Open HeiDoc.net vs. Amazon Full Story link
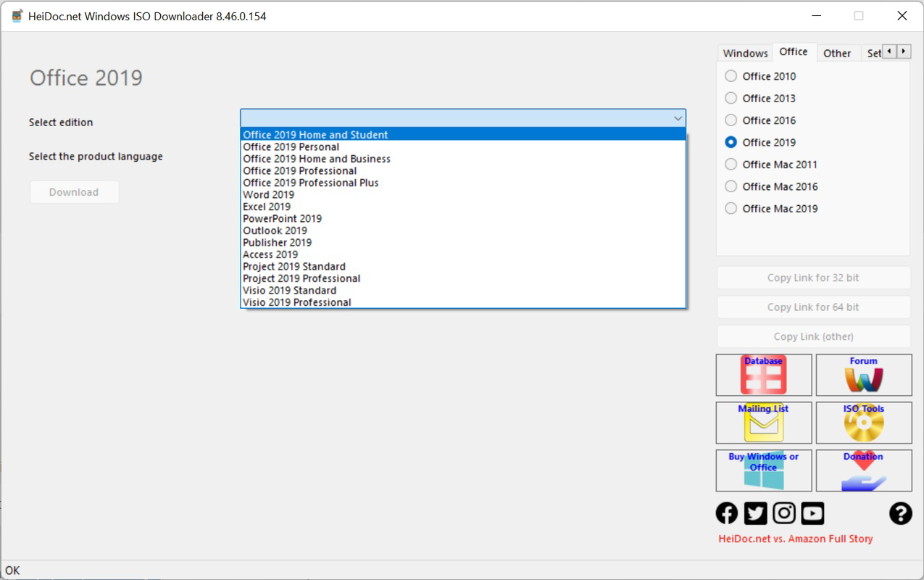 point(795,539)
